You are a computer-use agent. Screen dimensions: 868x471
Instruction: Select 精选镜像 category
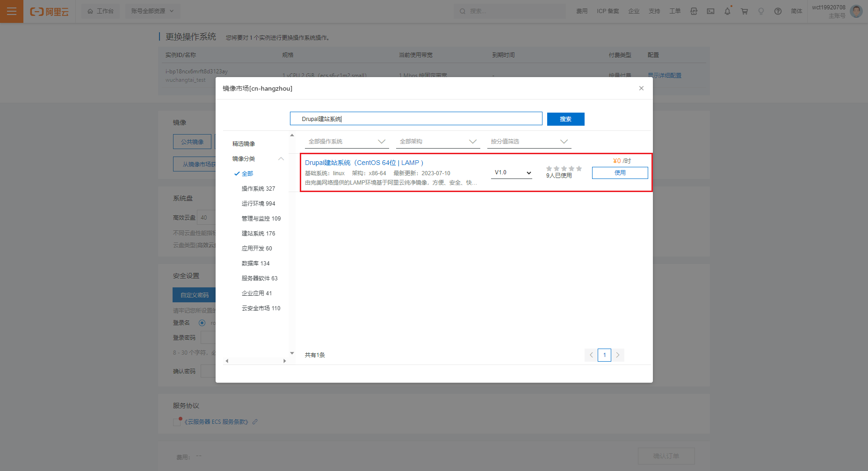pyautogui.click(x=244, y=144)
